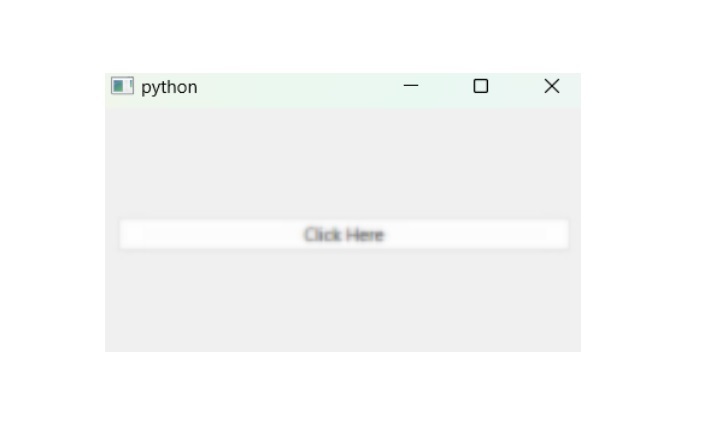Close the python window
Image resolution: width=704 pixels, height=445 pixels.
[x=552, y=86]
